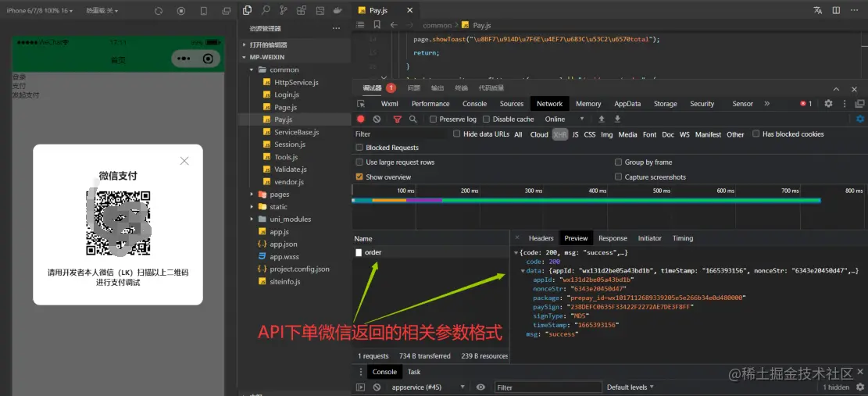This screenshot has width=868, height=396.
Task: Open the iPhone 6/7/8 device dropdown
Action: coord(39,10)
